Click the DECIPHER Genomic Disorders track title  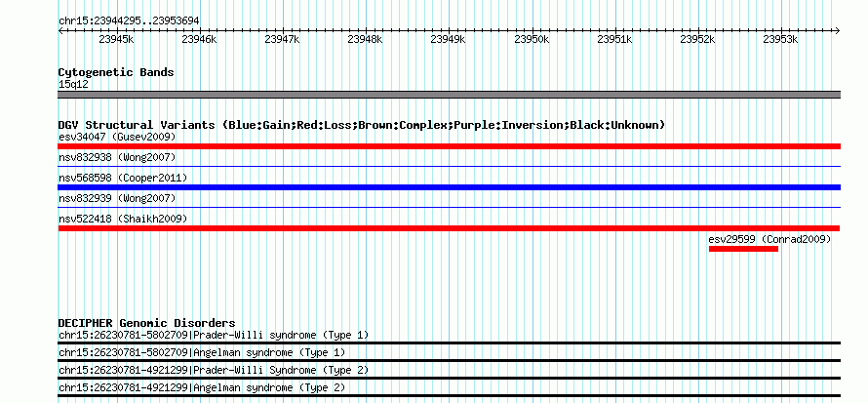(146, 323)
